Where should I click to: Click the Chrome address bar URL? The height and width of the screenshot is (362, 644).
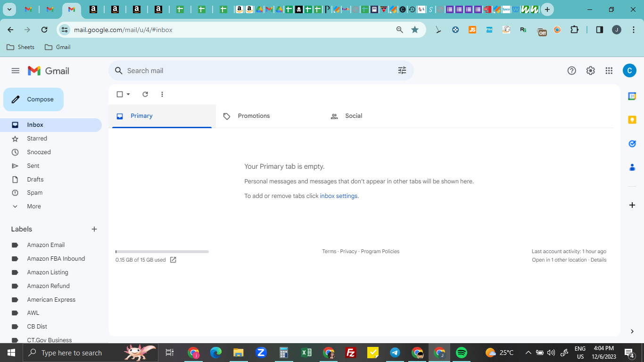tap(123, 30)
